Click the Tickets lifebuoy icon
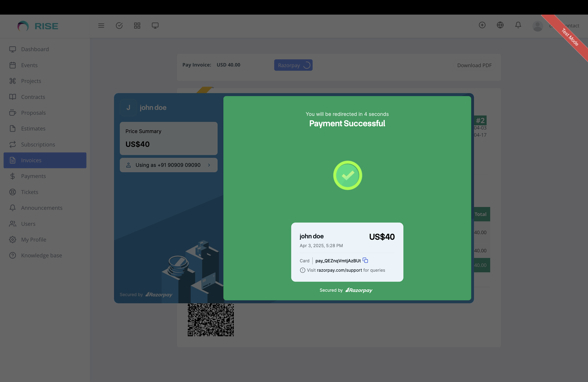Image resolution: width=588 pixels, height=382 pixels. coord(13,192)
